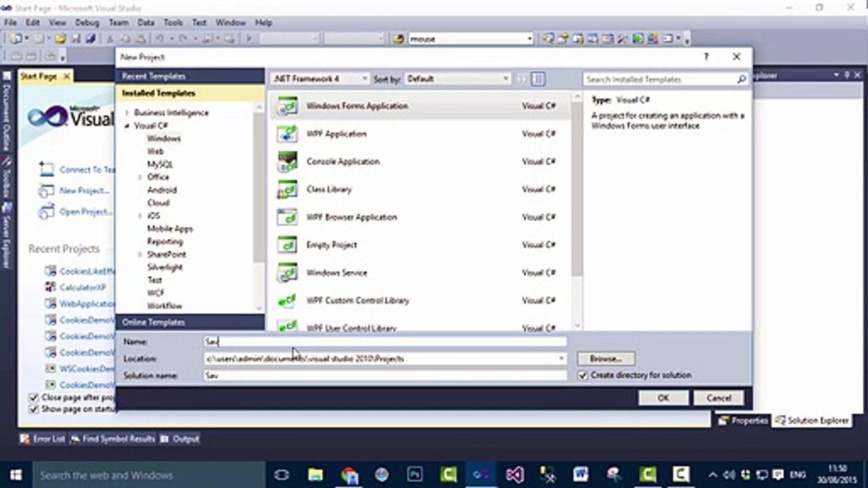Image resolution: width=868 pixels, height=488 pixels.
Task: Select the WPF Application template icon
Action: (x=288, y=134)
